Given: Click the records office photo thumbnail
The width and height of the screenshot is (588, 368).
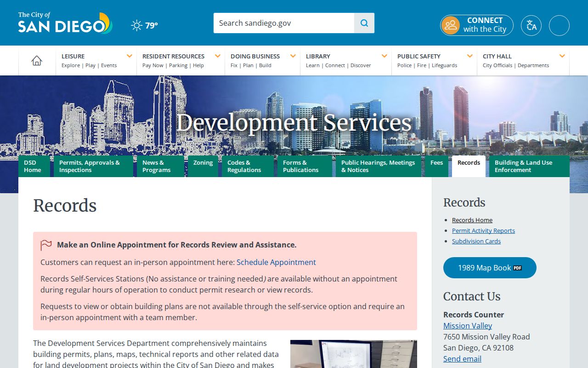Looking at the screenshot, I should coord(354,354).
